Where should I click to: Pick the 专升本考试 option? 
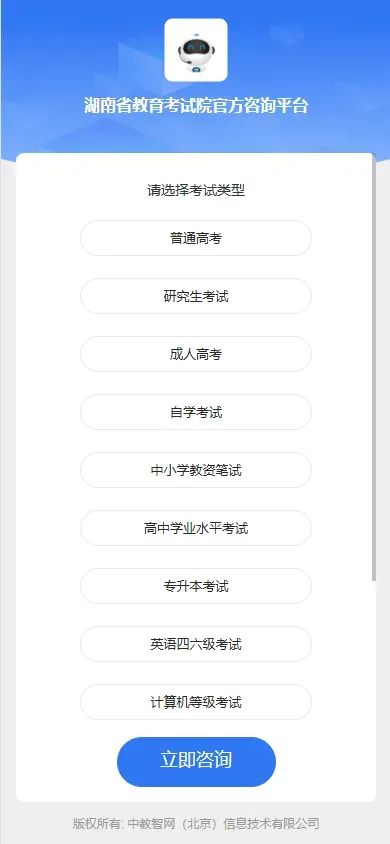point(196,586)
